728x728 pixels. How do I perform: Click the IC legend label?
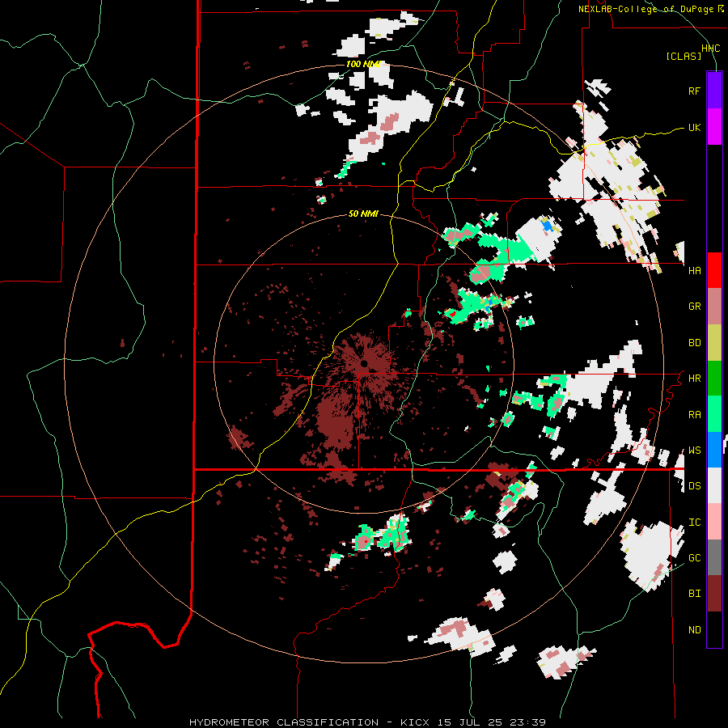694,523
